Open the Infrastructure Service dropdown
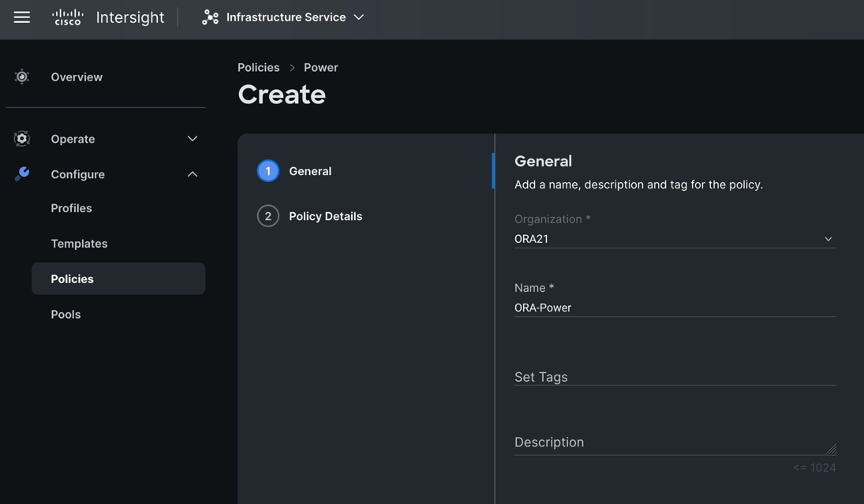Screen dimensions: 864x504 point(358,17)
